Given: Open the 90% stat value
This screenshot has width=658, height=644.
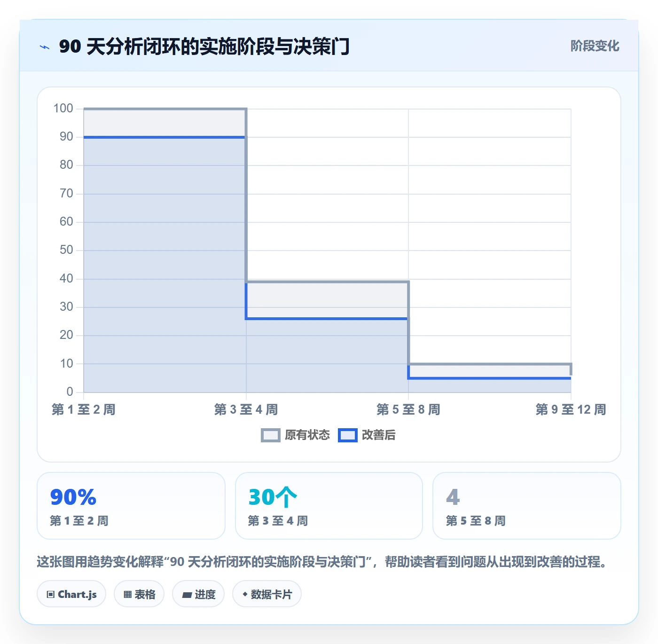Looking at the screenshot, I should click(x=73, y=497).
